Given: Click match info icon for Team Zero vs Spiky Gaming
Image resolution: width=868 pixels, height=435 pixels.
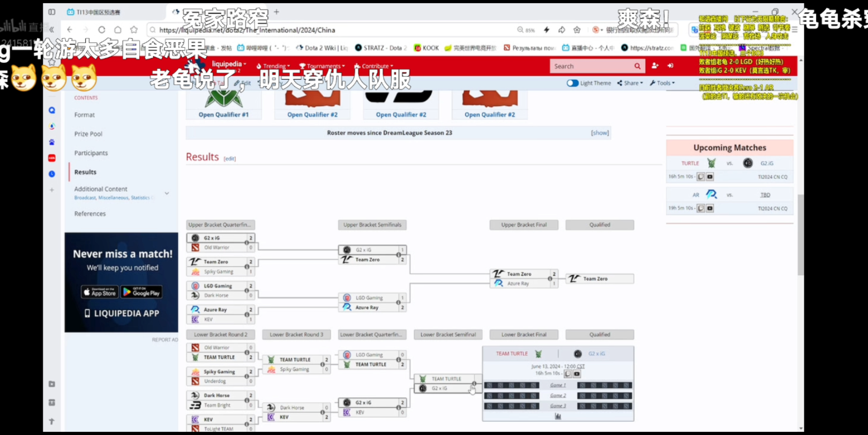Looking at the screenshot, I should coord(247,267).
